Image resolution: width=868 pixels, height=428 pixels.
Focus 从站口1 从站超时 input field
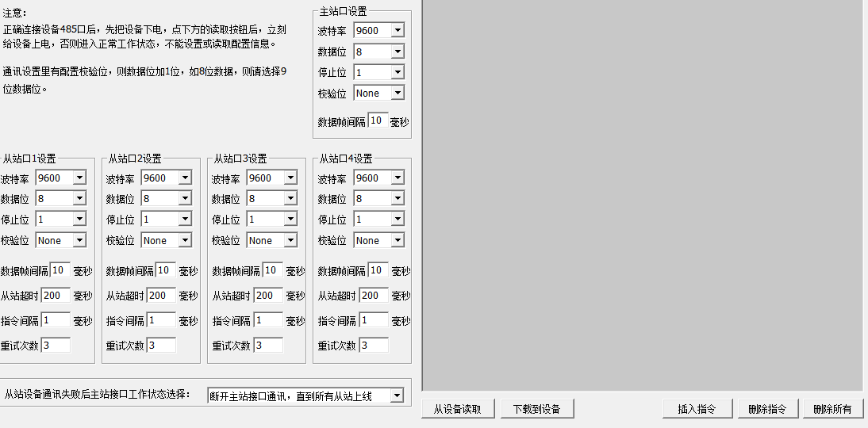pos(56,296)
